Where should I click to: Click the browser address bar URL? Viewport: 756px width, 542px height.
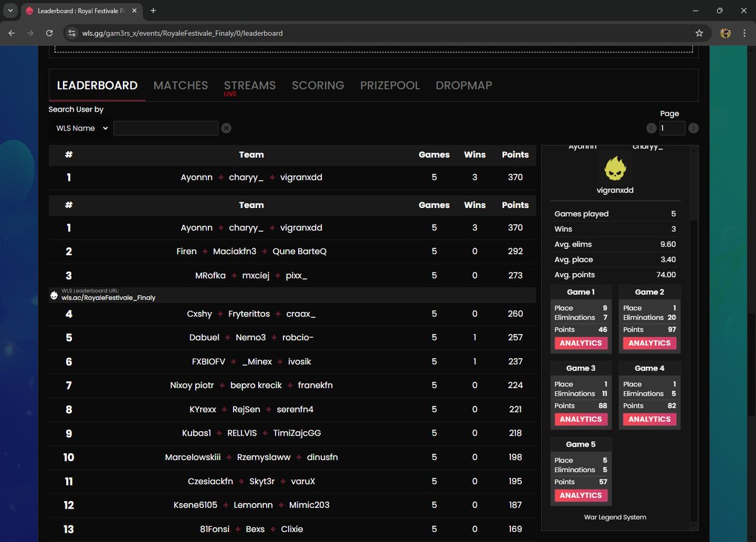pos(183,33)
